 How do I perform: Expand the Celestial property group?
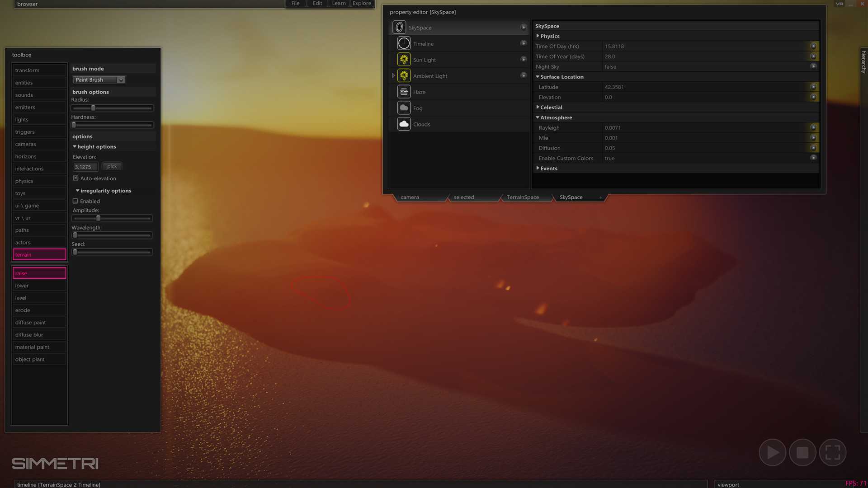pyautogui.click(x=538, y=107)
